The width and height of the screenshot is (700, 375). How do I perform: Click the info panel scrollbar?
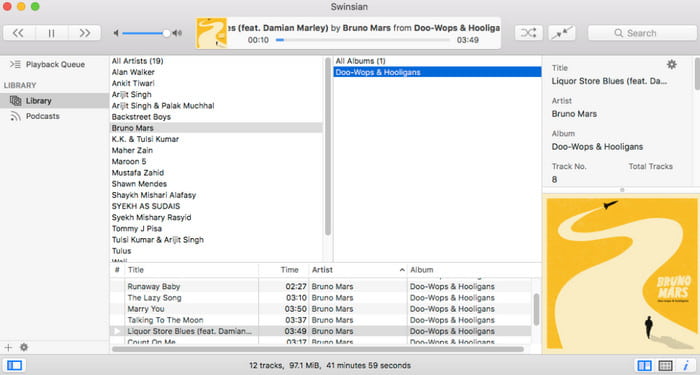point(697,74)
